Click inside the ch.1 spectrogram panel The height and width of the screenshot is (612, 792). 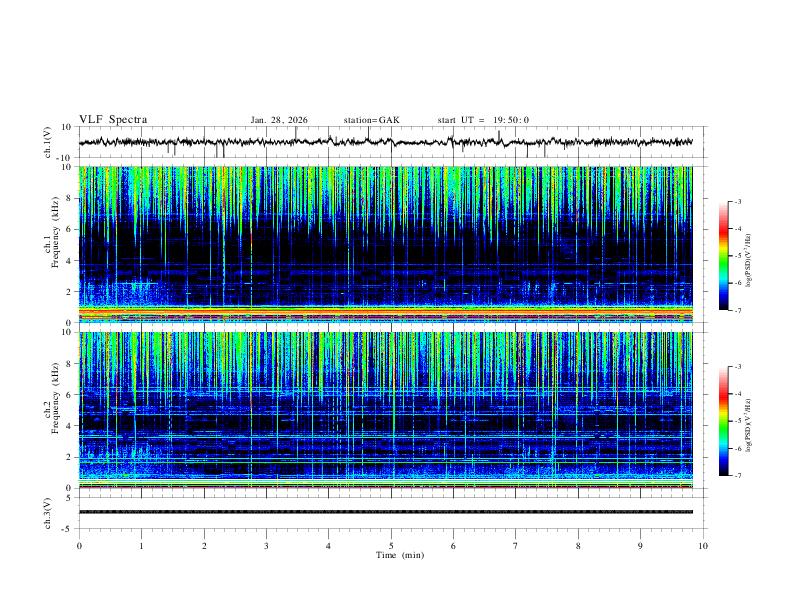(x=386, y=244)
